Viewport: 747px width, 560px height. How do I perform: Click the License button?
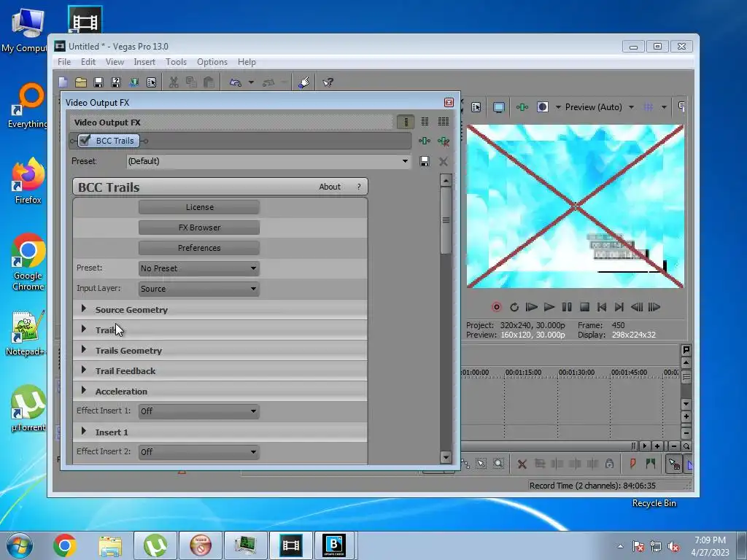pos(199,207)
